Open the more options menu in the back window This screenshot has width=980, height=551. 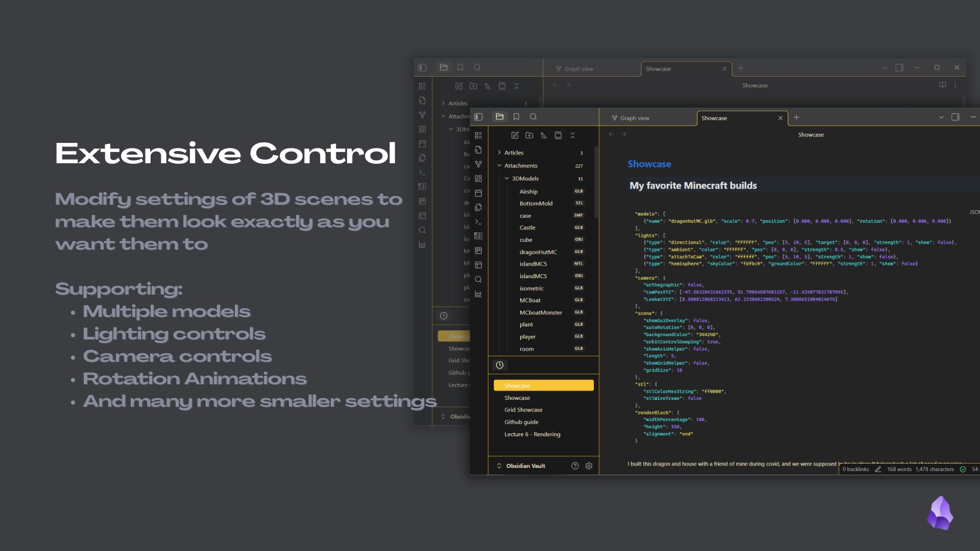pyautogui.click(x=955, y=85)
